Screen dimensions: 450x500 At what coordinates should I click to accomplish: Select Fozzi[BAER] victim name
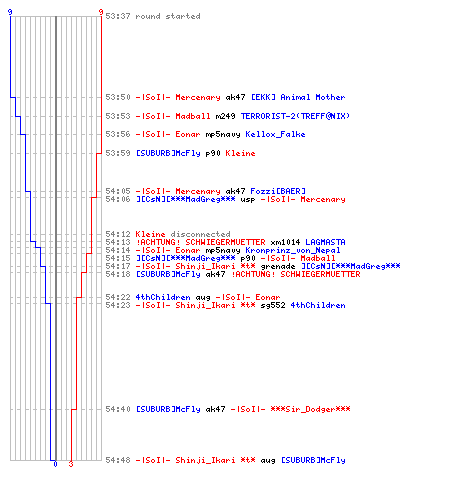(x=278, y=191)
